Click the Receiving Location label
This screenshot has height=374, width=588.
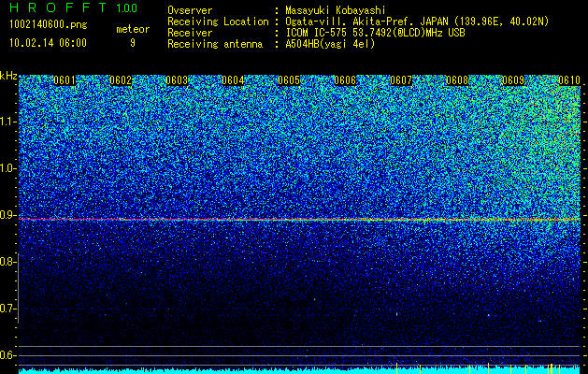[218, 22]
